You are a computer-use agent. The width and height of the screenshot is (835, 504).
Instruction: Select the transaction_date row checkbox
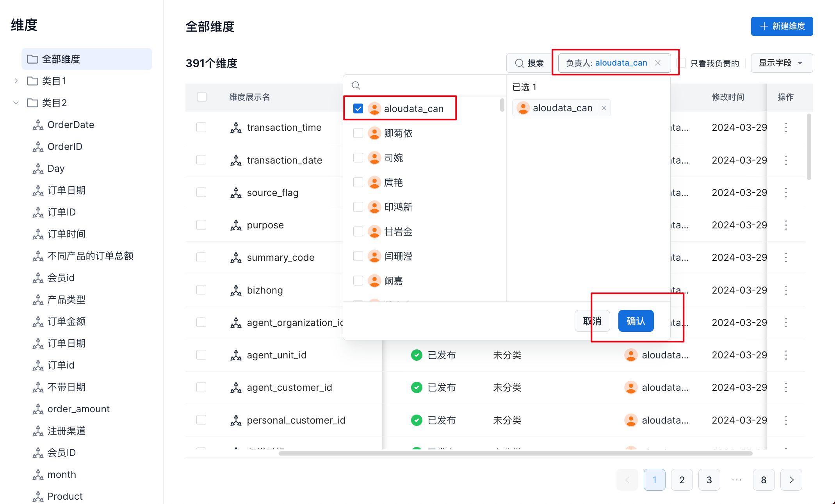point(201,160)
